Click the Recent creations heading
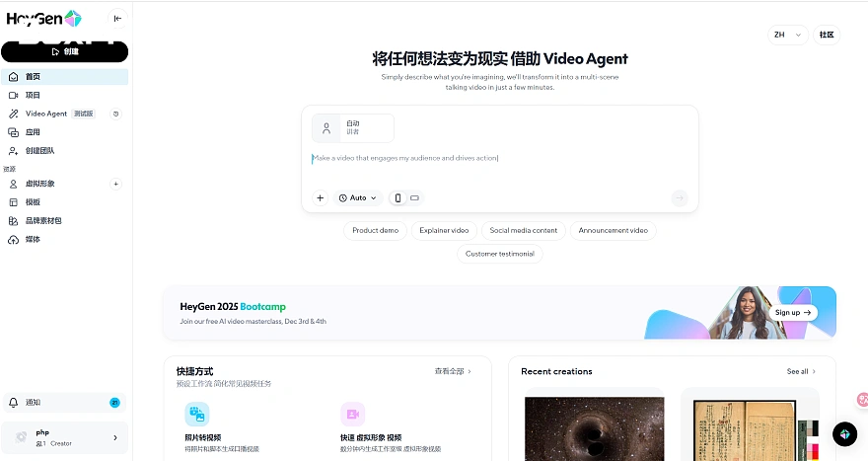 [556, 371]
